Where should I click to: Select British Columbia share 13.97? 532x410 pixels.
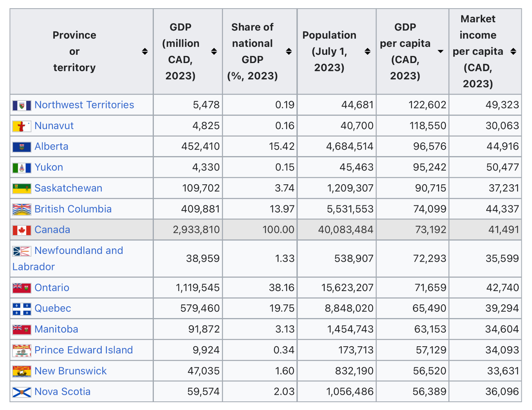tap(282, 209)
